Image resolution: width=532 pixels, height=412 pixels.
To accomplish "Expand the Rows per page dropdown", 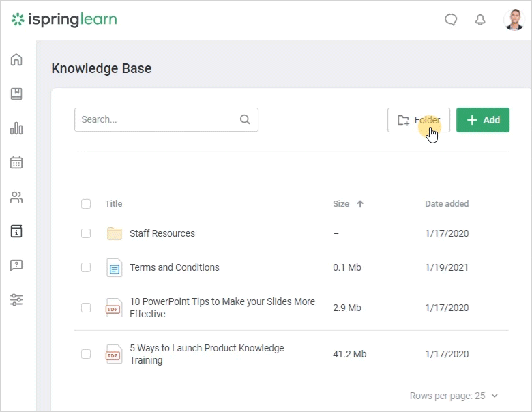I will [454, 396].
